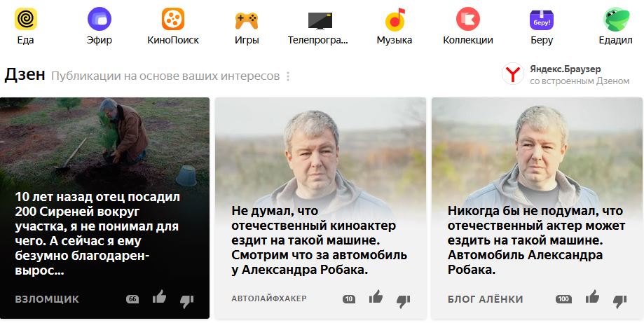Open Дзен options three-dot menu
The image size is (644, 323).
[x=288, y=76]
